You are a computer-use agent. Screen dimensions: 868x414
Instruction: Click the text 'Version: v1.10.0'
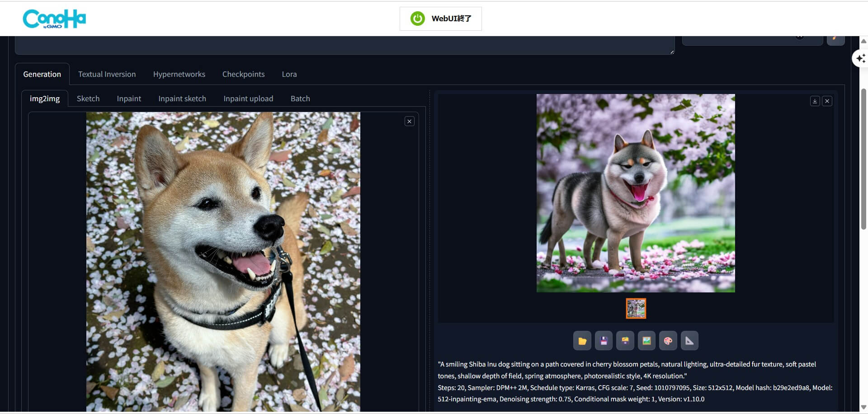pos(681,399)
